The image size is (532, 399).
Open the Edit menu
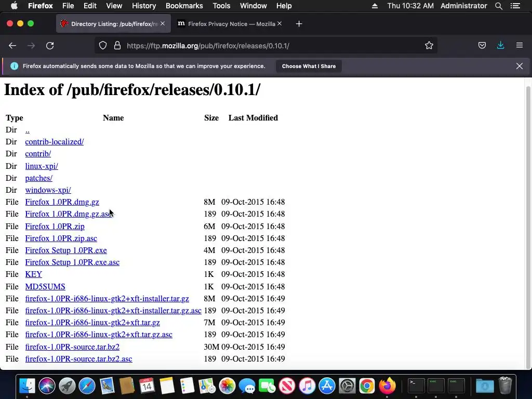(x=90, y=6)
